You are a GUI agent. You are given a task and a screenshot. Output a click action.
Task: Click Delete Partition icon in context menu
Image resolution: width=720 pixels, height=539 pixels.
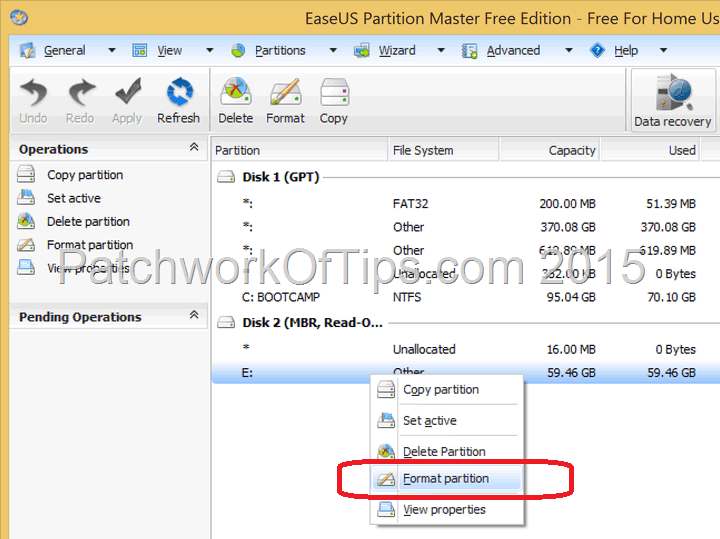pos(386,451)
